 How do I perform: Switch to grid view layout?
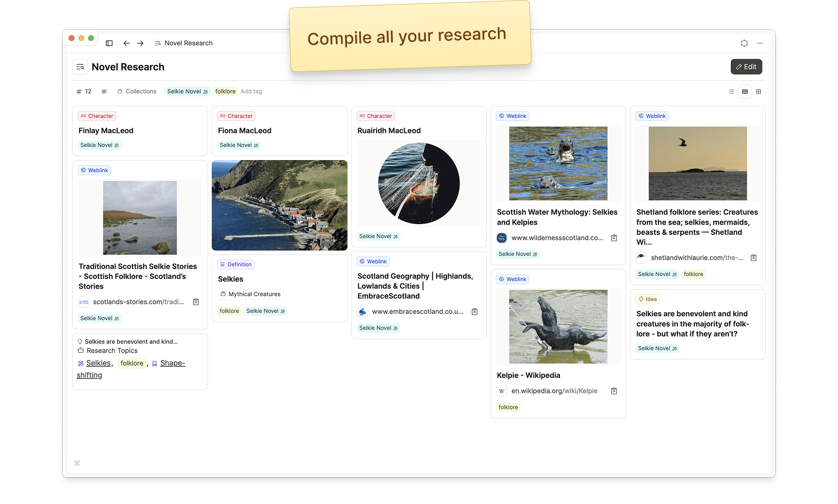(758, 92)
